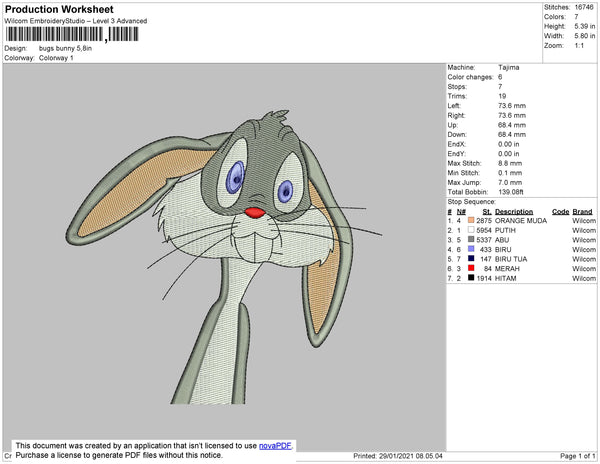Select the Up value '68.4 mm'
Viewport: 600px width, 464px height.
tap(512, 125)
